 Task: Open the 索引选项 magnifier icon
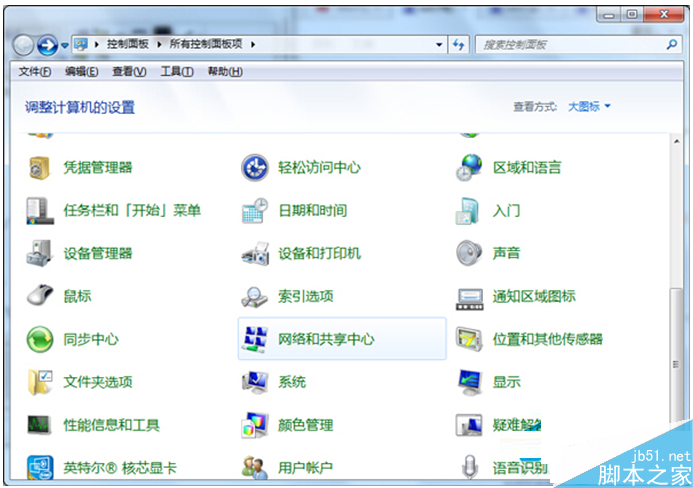point(254,297)
